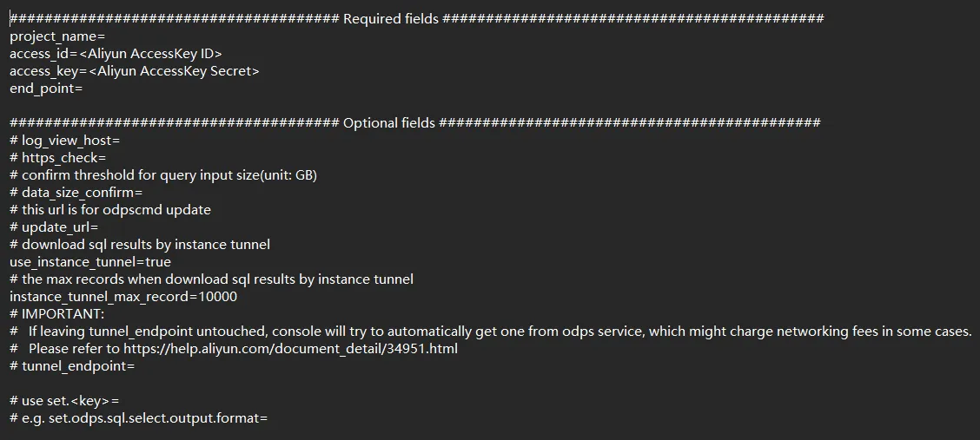
Task: Place cursor on the data_size_confirm line
Action: tap(76, 193)
